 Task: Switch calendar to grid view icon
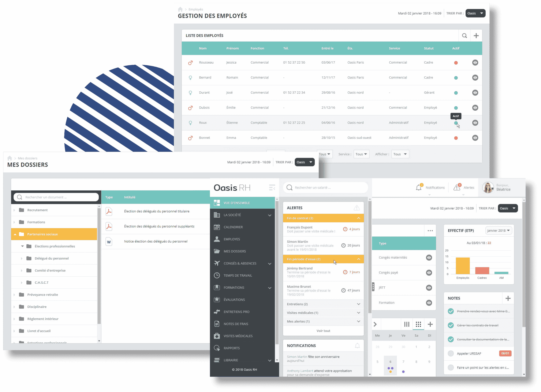[418, 324]
